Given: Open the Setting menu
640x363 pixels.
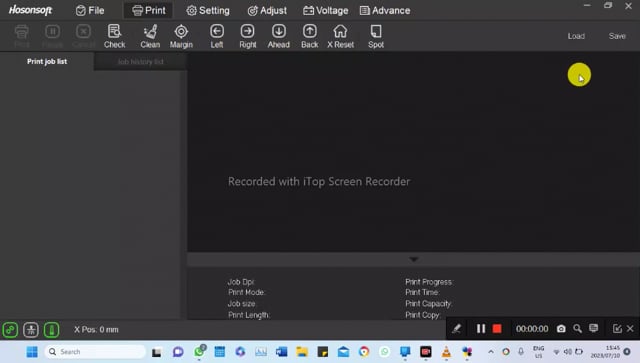Looking at the screenshot, I should [208, 11].
